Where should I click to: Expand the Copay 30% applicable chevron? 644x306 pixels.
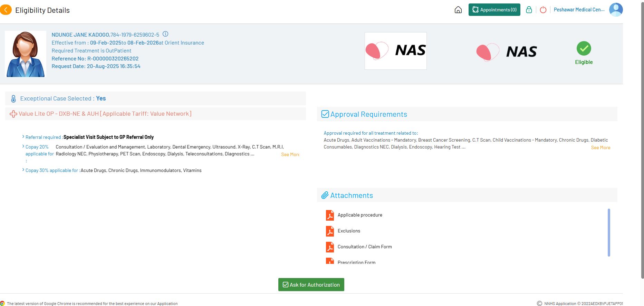coord(23,170)
